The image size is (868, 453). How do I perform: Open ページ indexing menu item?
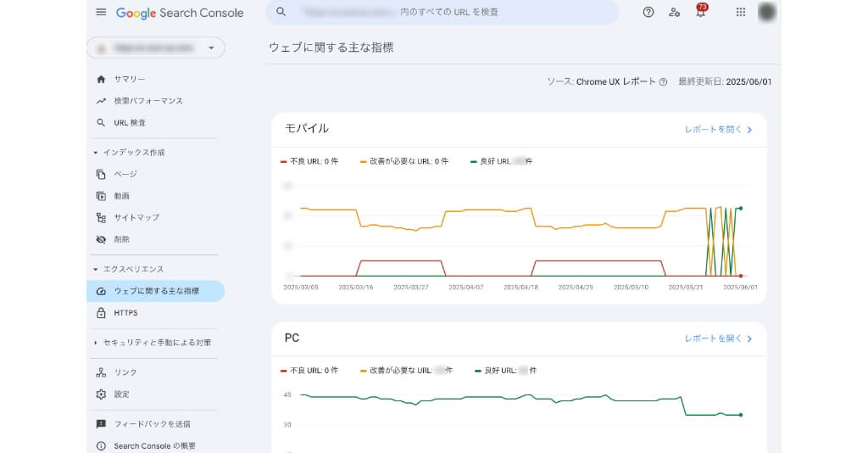tap(125, 174)
